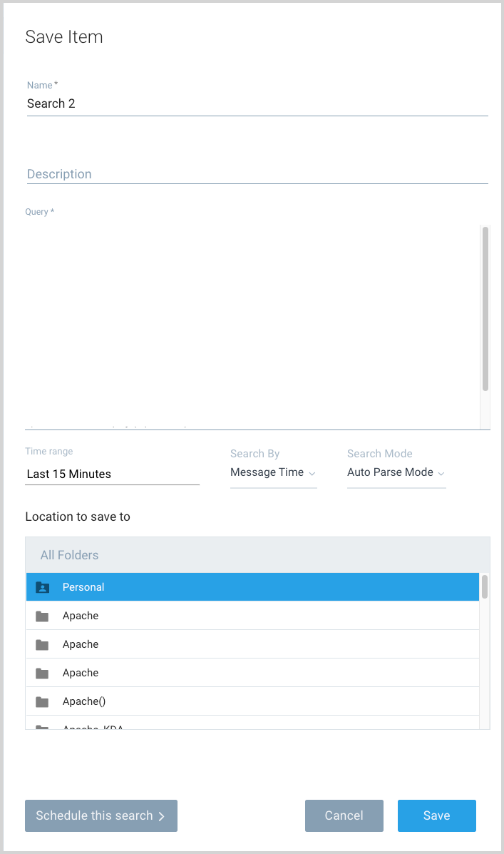The image size is (504, 854).
Task: Select the Apache-KDA folder entry
Action: (214, 727)
